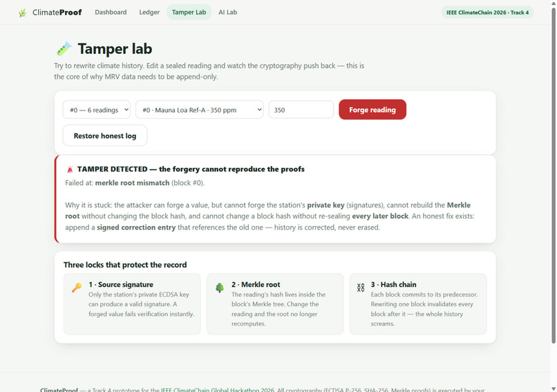
Task: Click the ClimateProof leaf logo icon
Action: point(22,13)
